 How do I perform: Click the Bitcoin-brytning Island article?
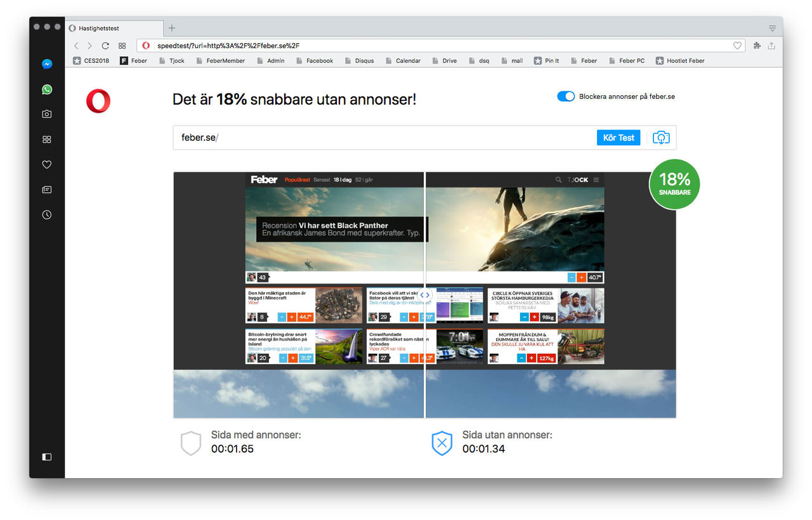[304, 346]
